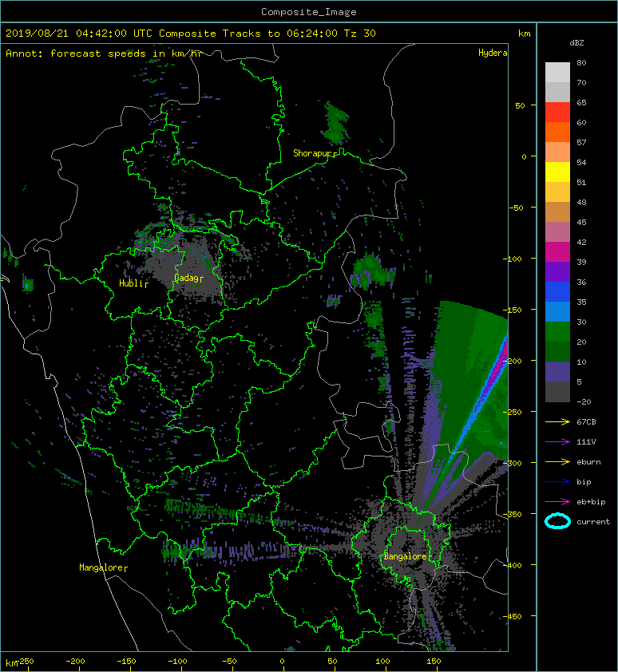Image resolution: width=618 pixels, height=672 pixels.
Task: Click the dBZ legend heading
Action: pos(576,43)
